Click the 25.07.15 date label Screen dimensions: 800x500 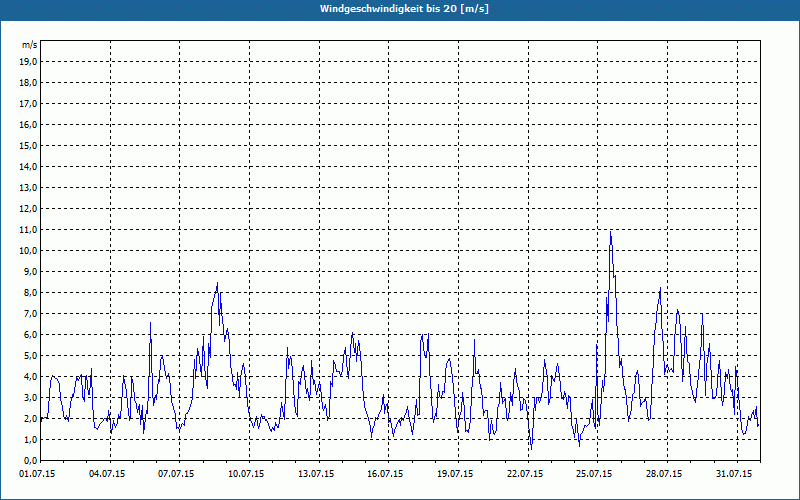594,474
